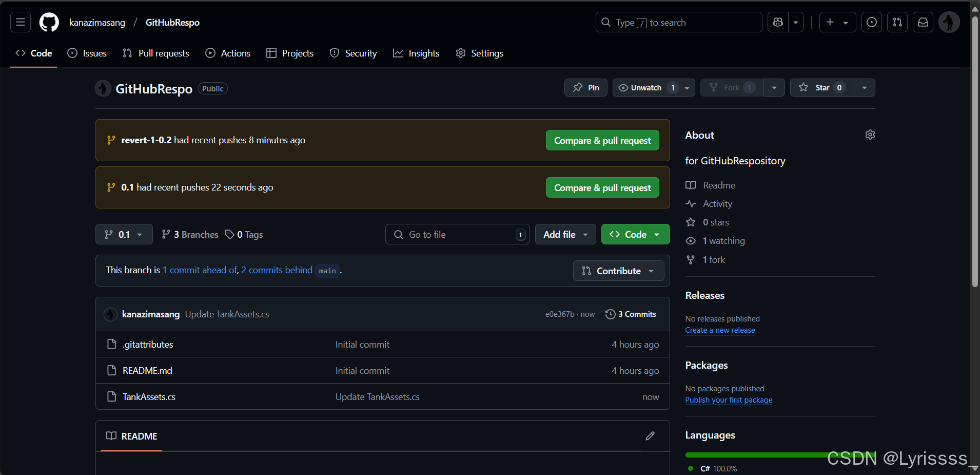Expand the Contribute dropdown
980x475 pixels.
click(618, 271)
